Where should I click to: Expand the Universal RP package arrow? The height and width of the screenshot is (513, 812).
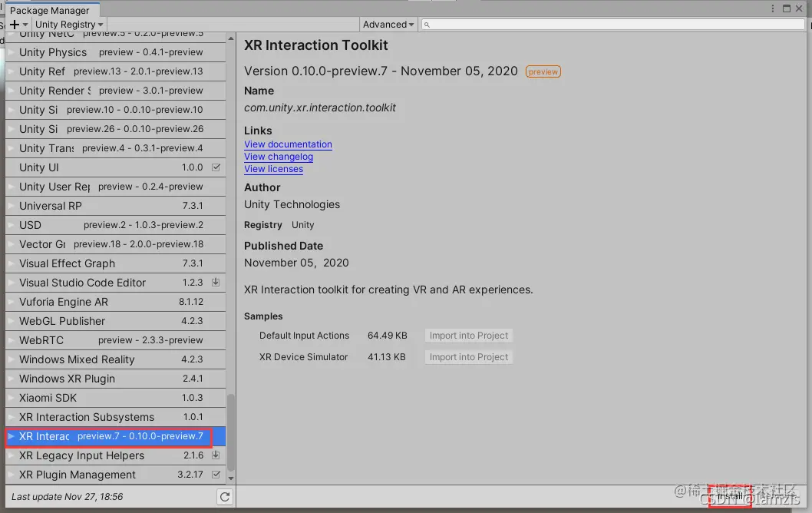pos(11,206)
